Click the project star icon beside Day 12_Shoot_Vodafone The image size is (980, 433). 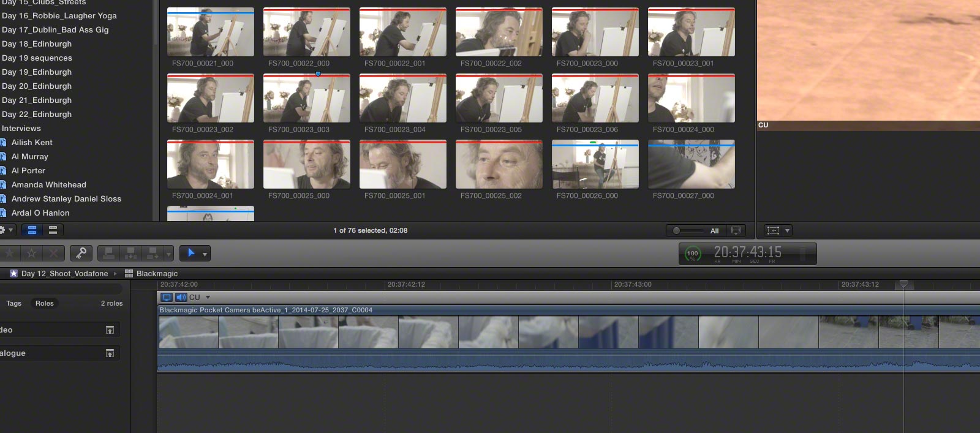[x=13, y=274]
